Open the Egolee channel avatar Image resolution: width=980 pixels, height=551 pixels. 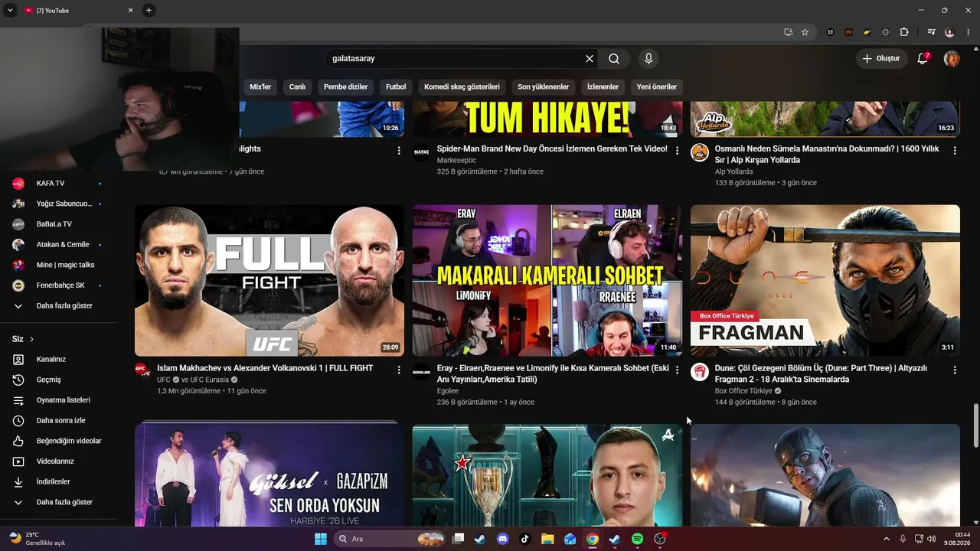(x=421, y=371)
